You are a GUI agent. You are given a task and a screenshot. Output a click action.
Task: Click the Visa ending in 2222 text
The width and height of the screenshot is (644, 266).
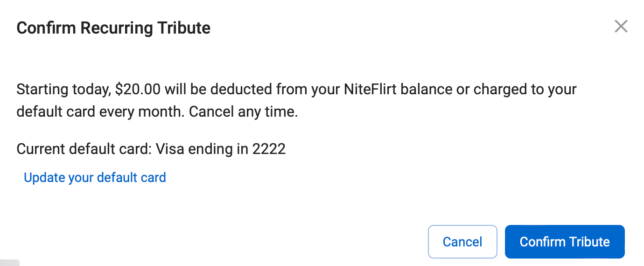[220, 149]
